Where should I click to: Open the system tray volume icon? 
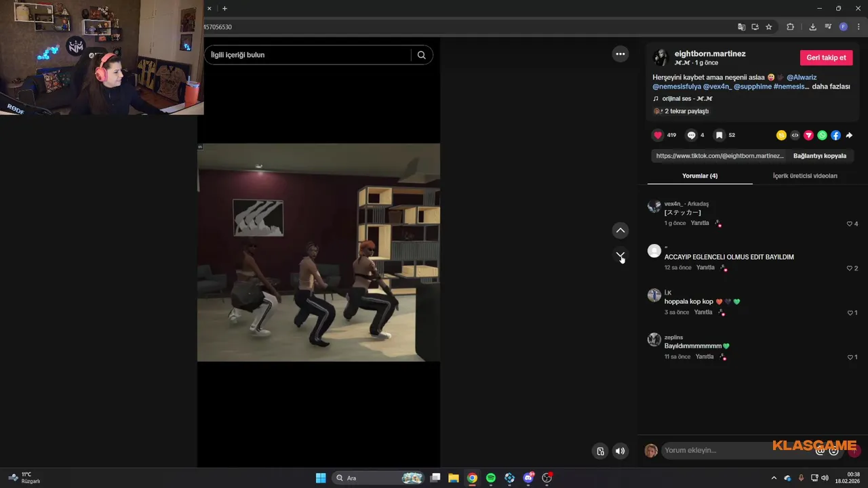(x=825, y=478)
